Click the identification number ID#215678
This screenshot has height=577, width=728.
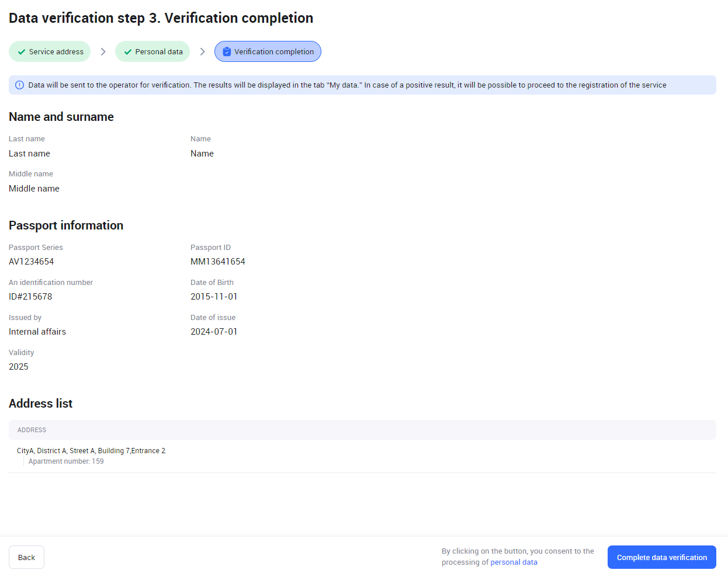[x=30, y=297]
